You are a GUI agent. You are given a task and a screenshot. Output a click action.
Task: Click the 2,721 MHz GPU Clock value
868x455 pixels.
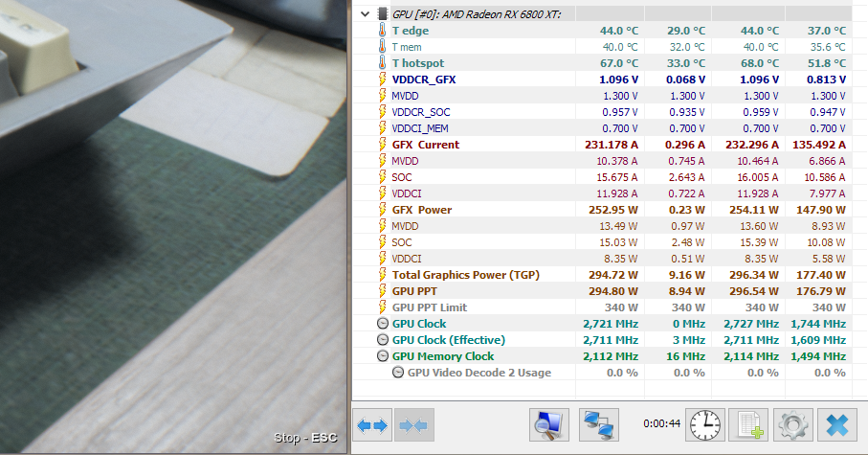click(611, 324)
